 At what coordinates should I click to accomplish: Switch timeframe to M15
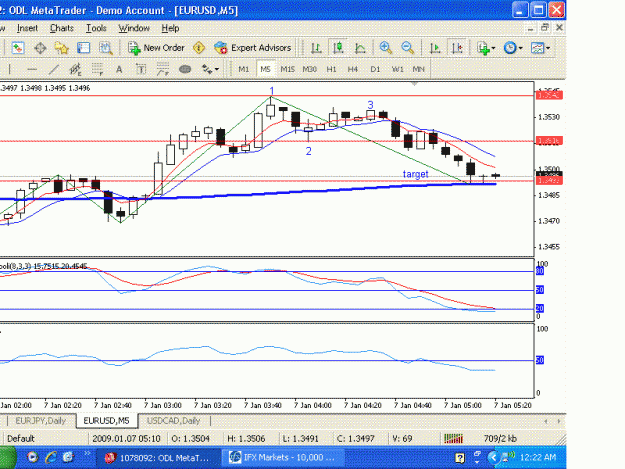click(287, 69)
